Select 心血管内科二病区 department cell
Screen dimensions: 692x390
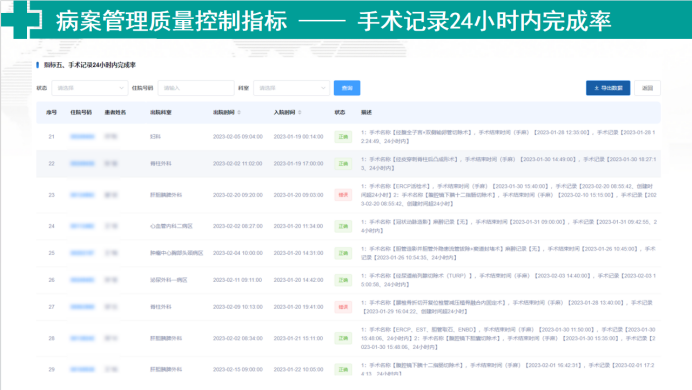tap(171, 226)
